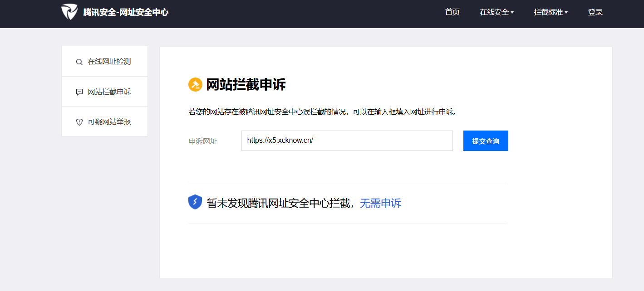Click the 提交查询 button
644x291 pixels.
(x=486, y=141)
